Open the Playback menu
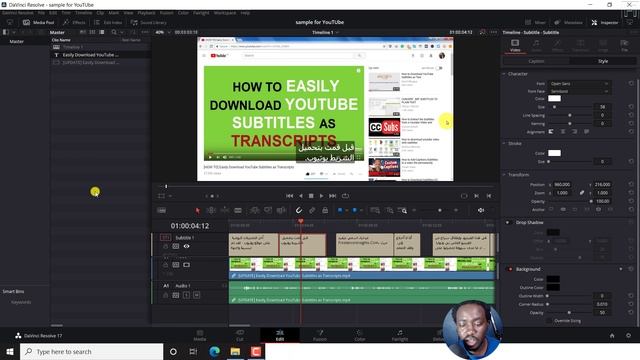640x360 pixels. click(x=146, y=13)
